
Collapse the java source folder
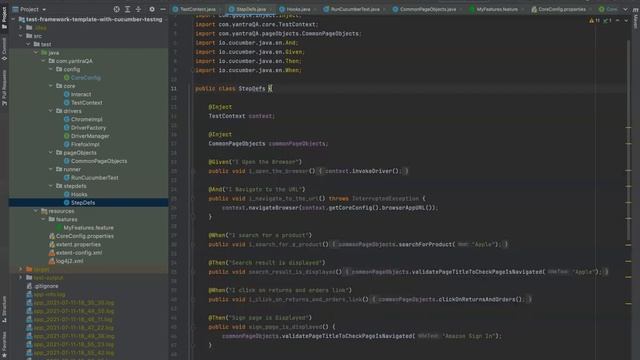click(x=36, y=53)
